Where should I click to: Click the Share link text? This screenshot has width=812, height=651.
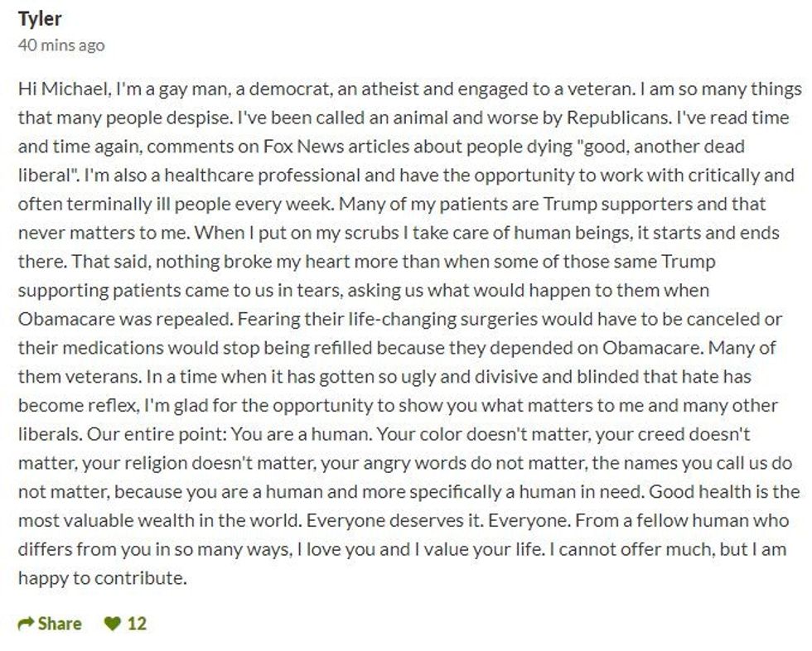(60, 624)
